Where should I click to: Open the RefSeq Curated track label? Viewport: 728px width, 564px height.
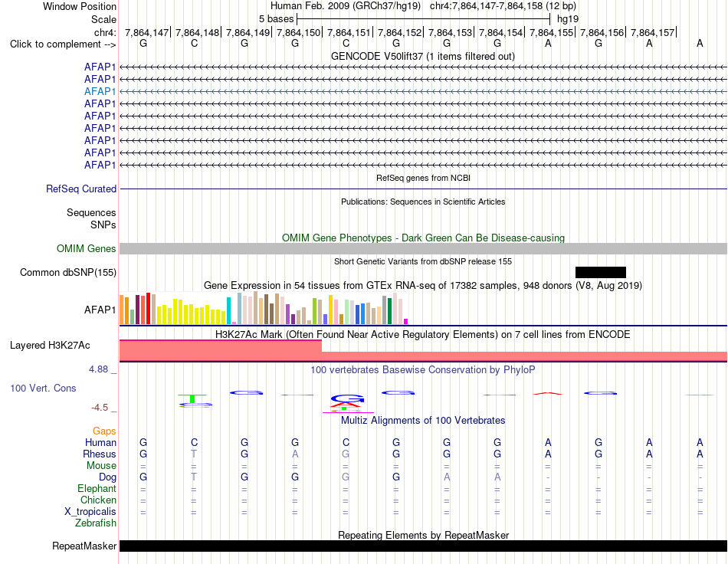(x=81, y=189)
